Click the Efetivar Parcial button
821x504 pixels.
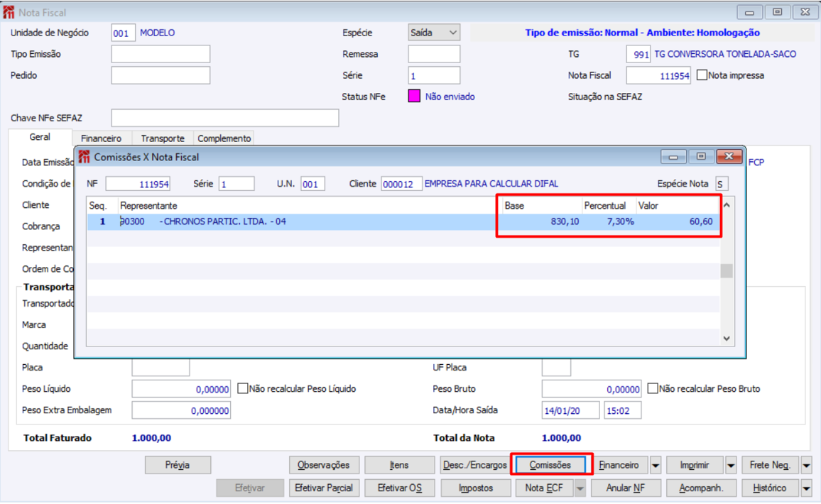(x=324, y=488)
